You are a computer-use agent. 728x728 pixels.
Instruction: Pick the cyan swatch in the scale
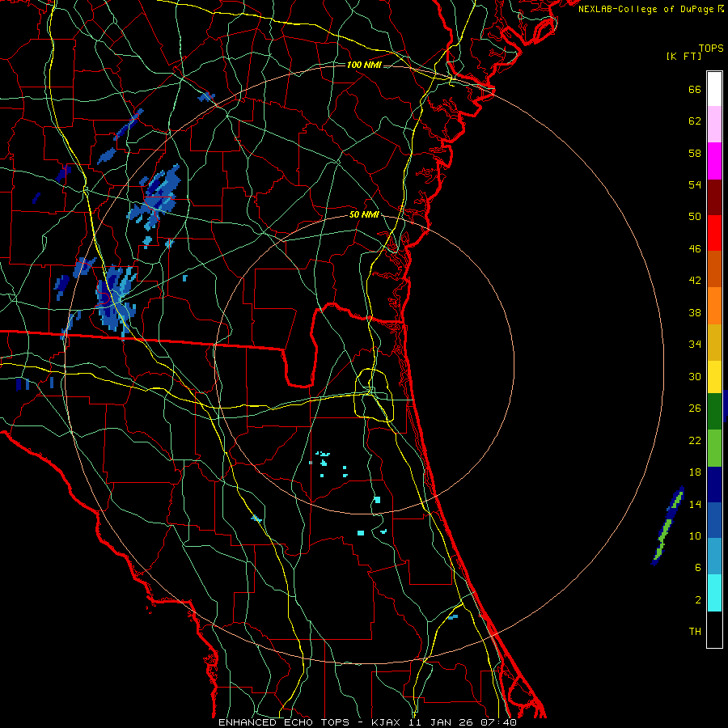tap(714, 593)
